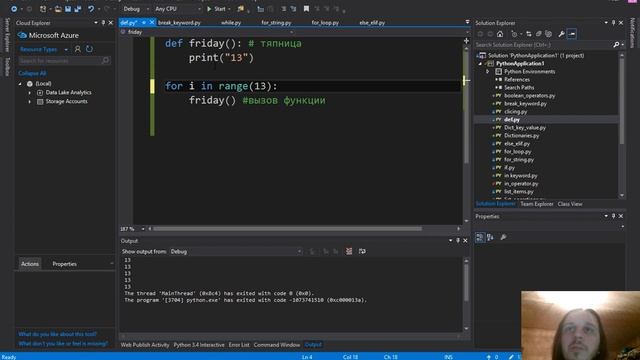Open the Any CPU platform dropdown

(x=178, y=9)
